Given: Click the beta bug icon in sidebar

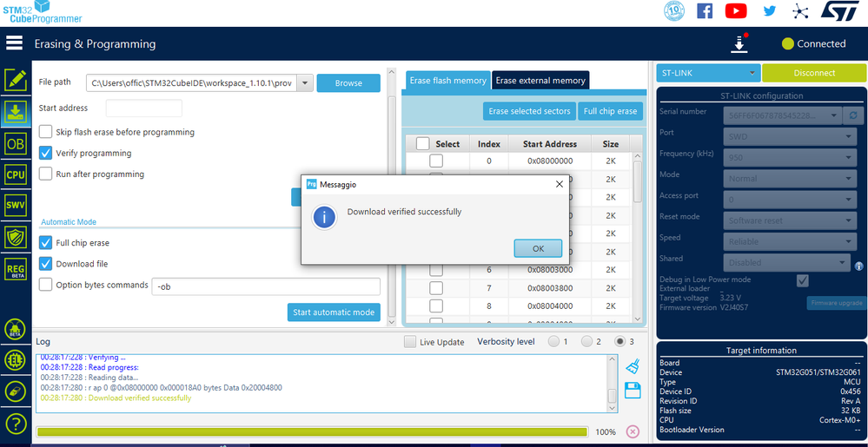Looking at the screenshot, I should click(16, 330).
